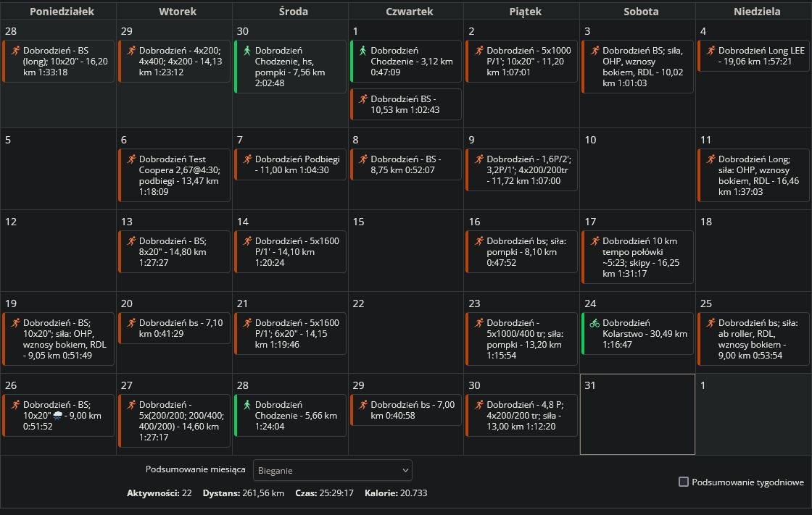Click running icon on the 28th BS (long) activity
The width and height of the screenshot is (812, 515).
14,51
